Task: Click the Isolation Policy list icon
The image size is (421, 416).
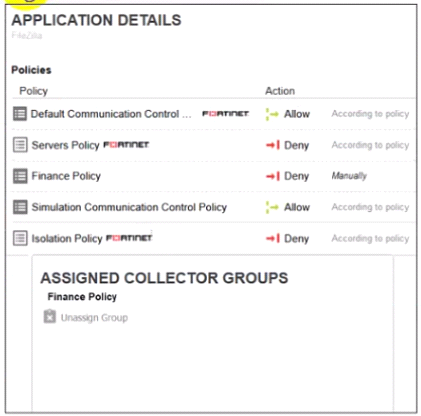Action: (x=20, y=238)
